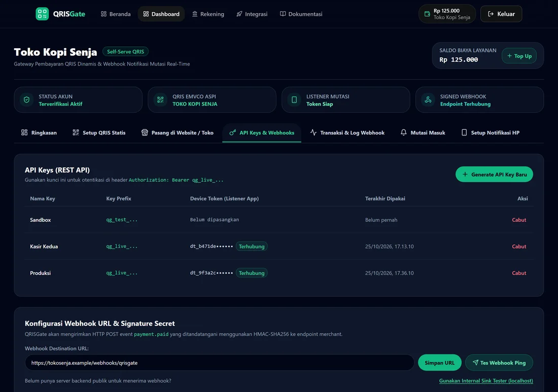The image size is (558, 392).
Task: Open Gunakan Internal Sink Tester link
Action: (x=486, y=381)
